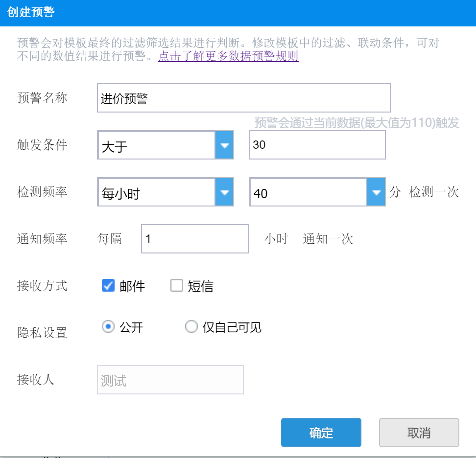This screenshot has height=458, width=476.
Task: Click the 短信 label text
Action: [201, 286]
